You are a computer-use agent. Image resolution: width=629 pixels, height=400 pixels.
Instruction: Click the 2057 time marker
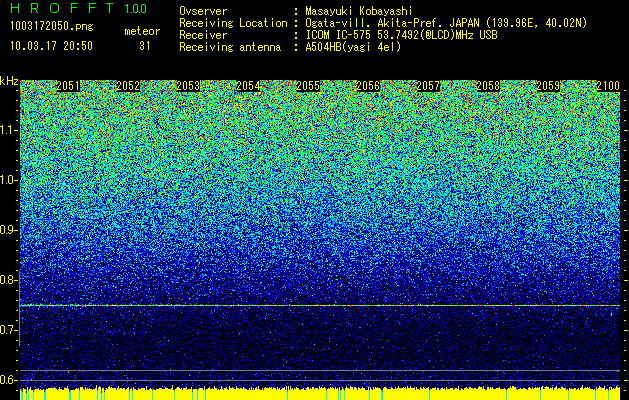428,86
